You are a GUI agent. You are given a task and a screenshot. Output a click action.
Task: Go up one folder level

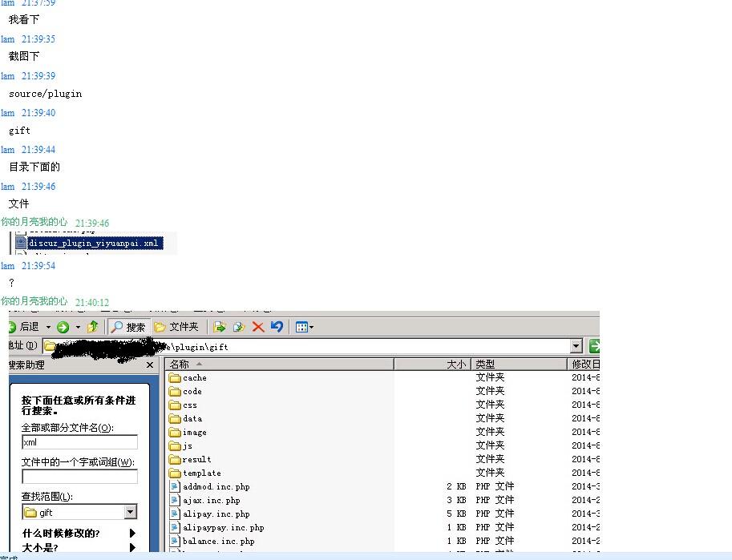pyautogui.click(x=93, y=327)
